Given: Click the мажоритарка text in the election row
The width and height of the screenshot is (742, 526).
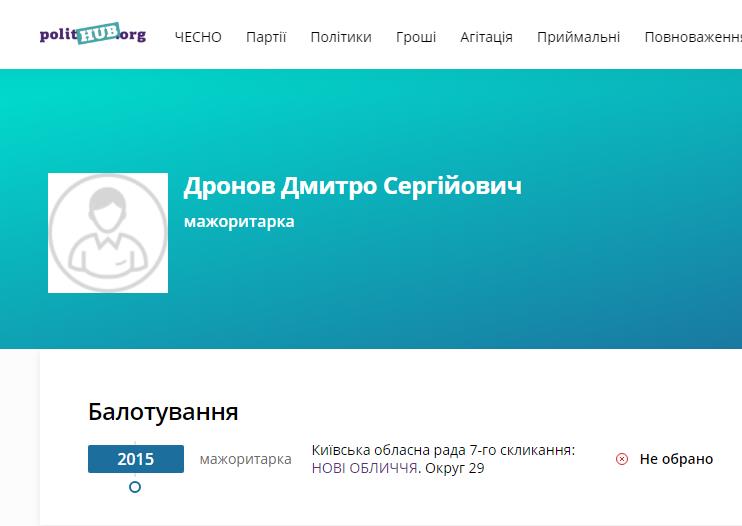Looking at the screenshot, I should 245,459.
